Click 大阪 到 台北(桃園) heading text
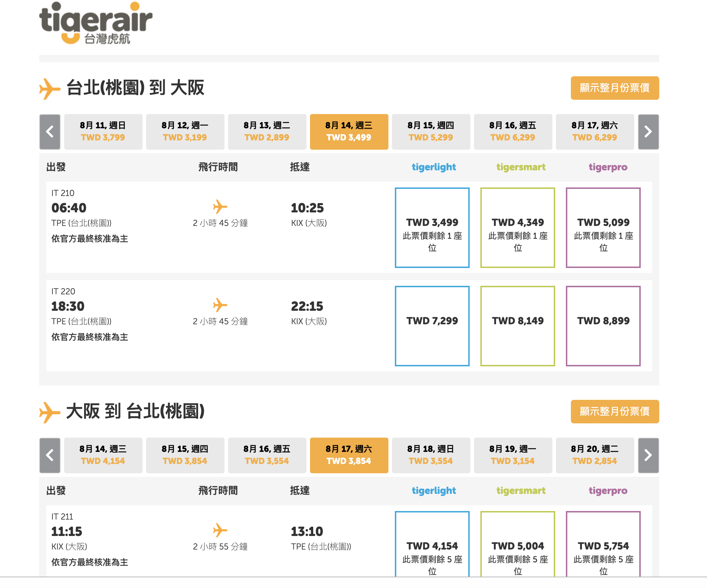This screenshot has width=707, height=588. click(135, 411)
